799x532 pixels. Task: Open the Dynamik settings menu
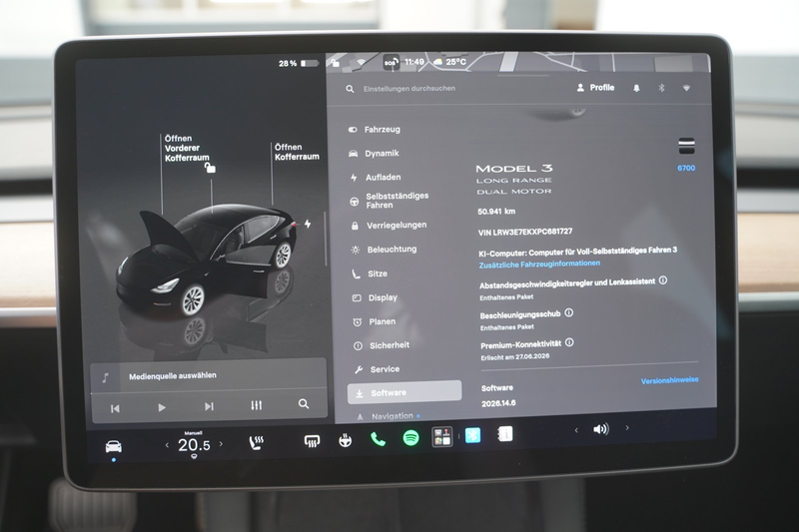coord(375,154)
